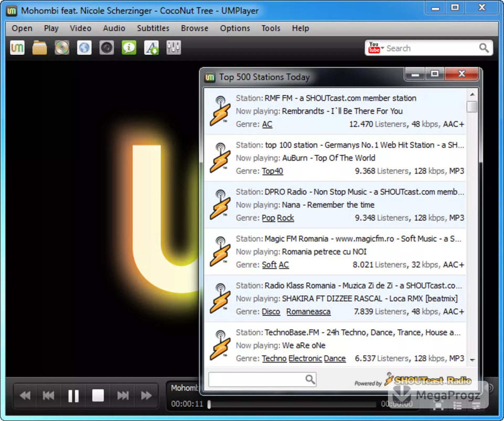This screenshot has height=421, width=504.
Task: Open a URL using the globe icon
Action: pyautogui.click(x=84, y=48)
